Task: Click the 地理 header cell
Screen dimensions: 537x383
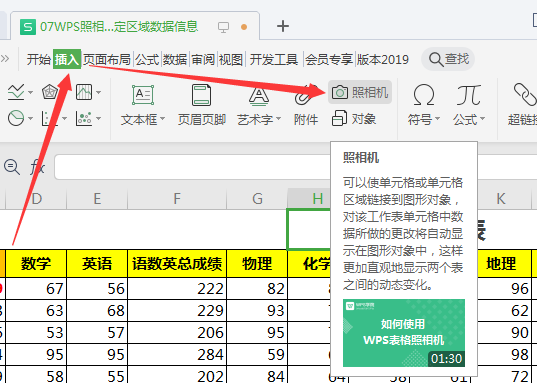Action: (x=504, y=263)
